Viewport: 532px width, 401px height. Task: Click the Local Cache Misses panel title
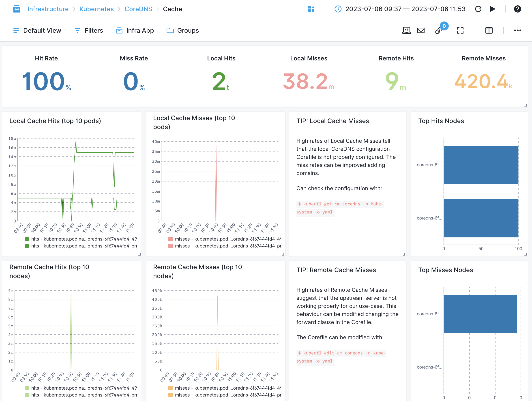pyautogui.click(x=194, y=122)
